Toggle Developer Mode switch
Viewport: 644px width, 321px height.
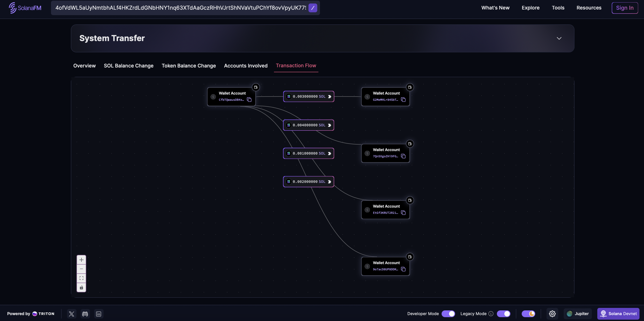pos(448,314)
